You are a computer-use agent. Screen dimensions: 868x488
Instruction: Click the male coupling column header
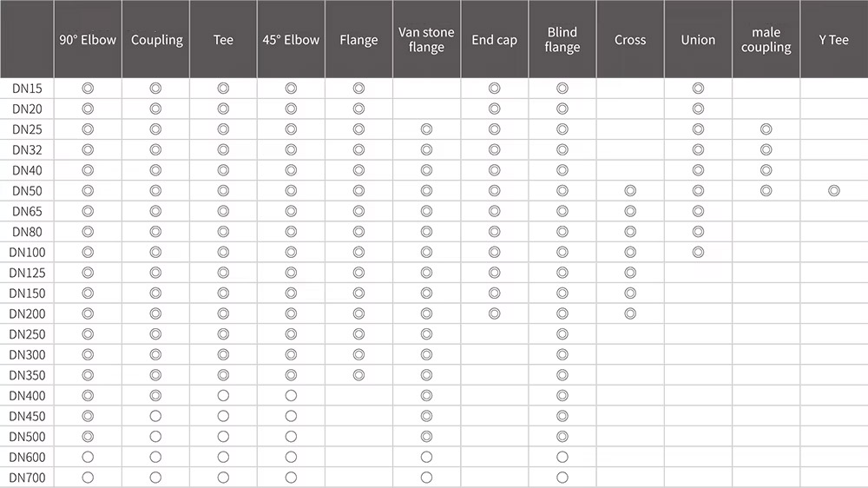coord(766,40)
